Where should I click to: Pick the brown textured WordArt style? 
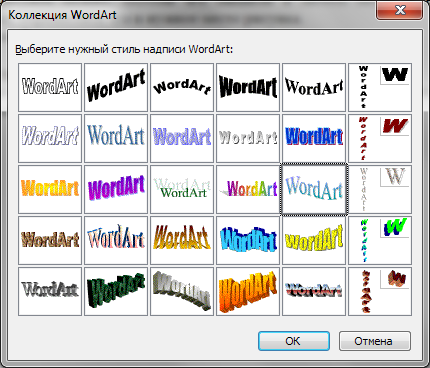(x=50, y=240)
